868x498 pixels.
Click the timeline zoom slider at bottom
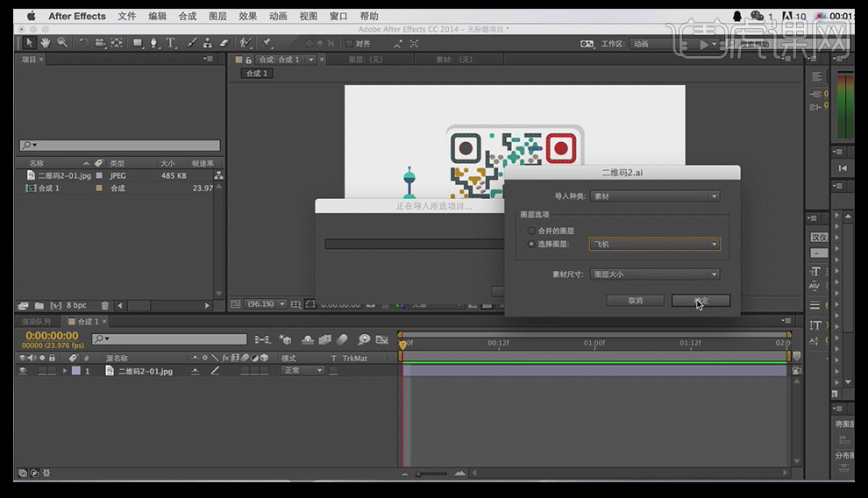point(421,473)
